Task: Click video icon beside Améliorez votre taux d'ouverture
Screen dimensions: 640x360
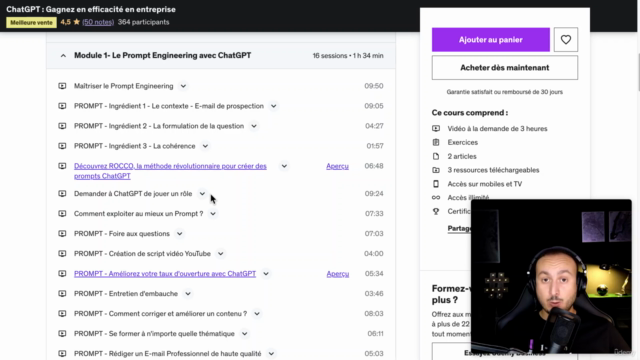Action: click(62, 273)
